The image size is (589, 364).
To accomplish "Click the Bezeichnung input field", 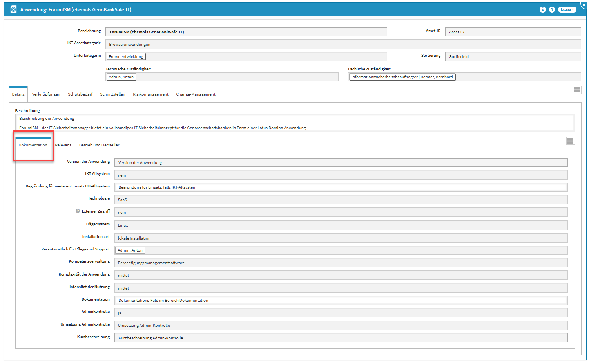I will [x=246, y=32].
